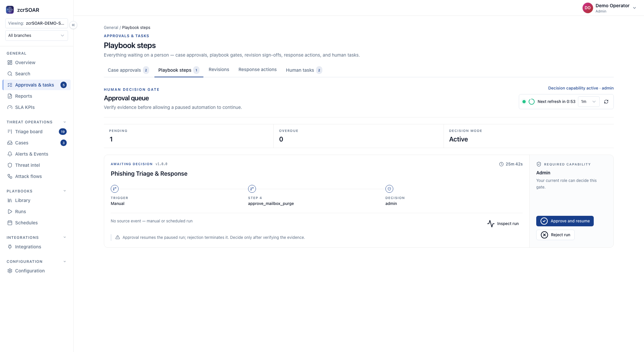Open Integrations page
644x352 pixels.
click(36, 247)
